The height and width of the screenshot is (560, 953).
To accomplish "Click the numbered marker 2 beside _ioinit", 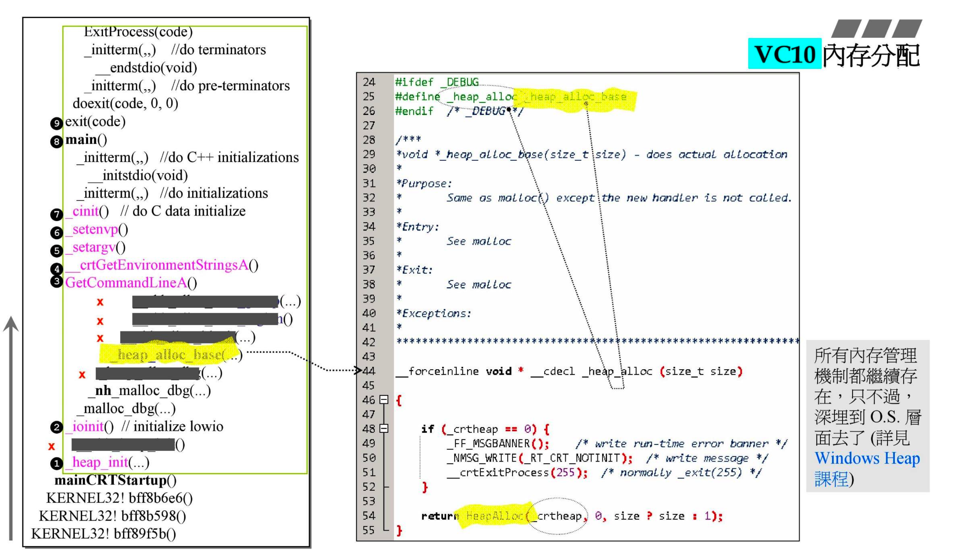I will [56, 428].
